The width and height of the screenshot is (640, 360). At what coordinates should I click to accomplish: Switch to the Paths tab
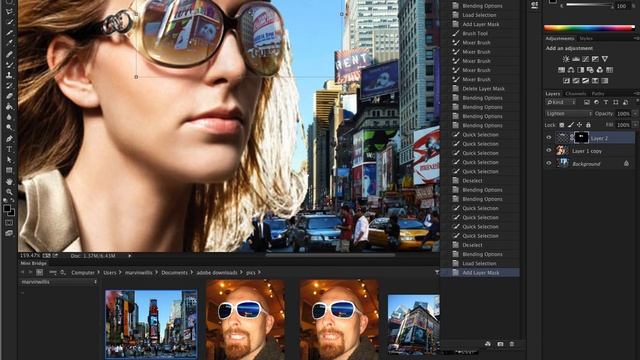click(x=598, y=93)
